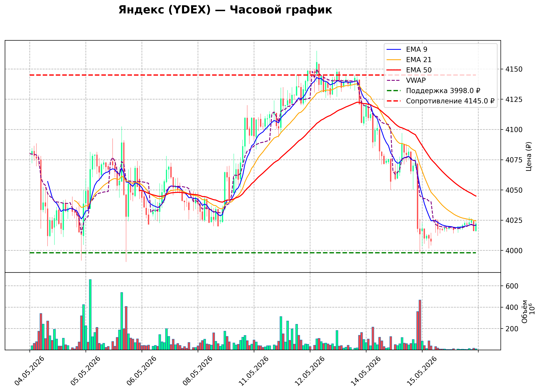The height and width of the screenshot is (392, 541).
Task: Click the 11.05.2026 date label
Action: coord(254,371)
